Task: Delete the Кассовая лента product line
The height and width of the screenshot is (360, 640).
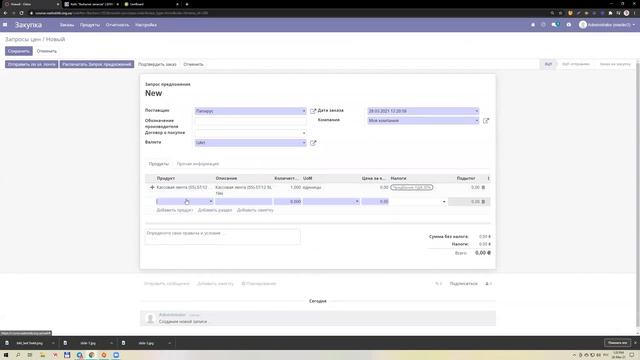Action: [x=483, y=187]
